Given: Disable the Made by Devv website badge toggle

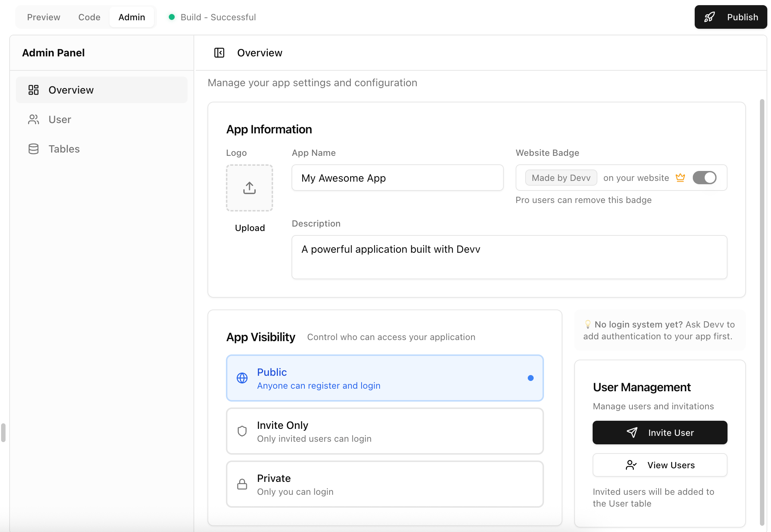Looking at the screenshot, I should click(704, 178).
